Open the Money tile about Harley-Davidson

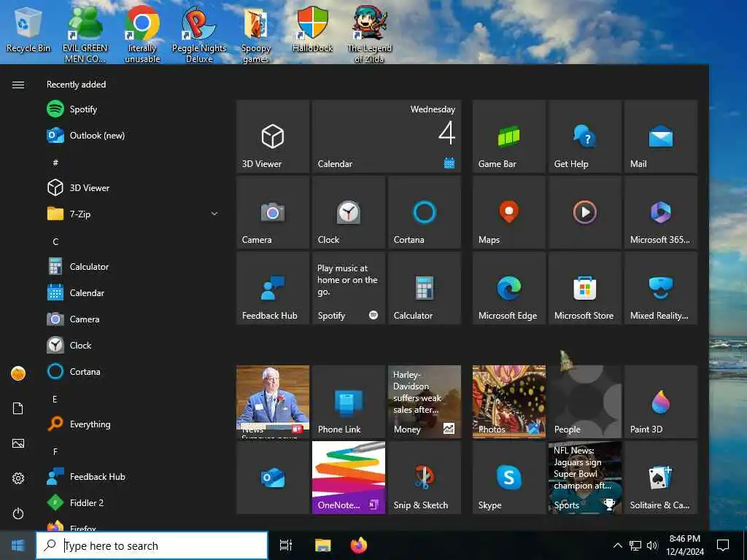pyautogui.click(x=425, y=402)
